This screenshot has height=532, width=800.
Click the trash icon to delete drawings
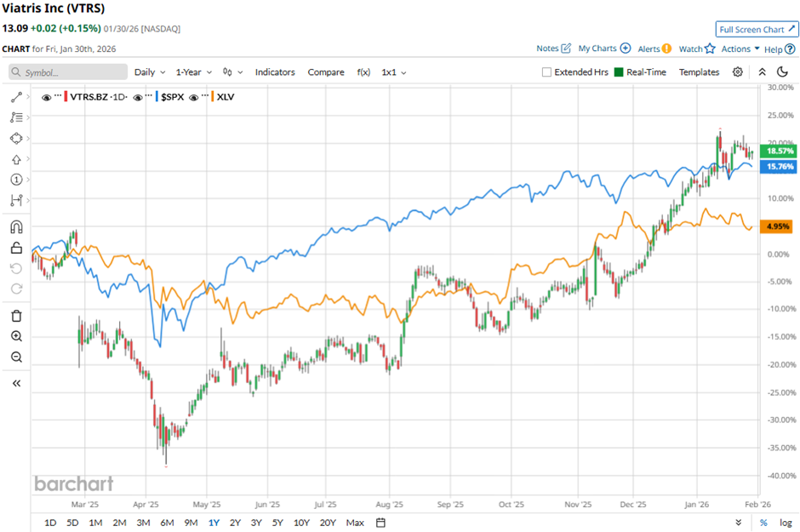coord(16,316)
